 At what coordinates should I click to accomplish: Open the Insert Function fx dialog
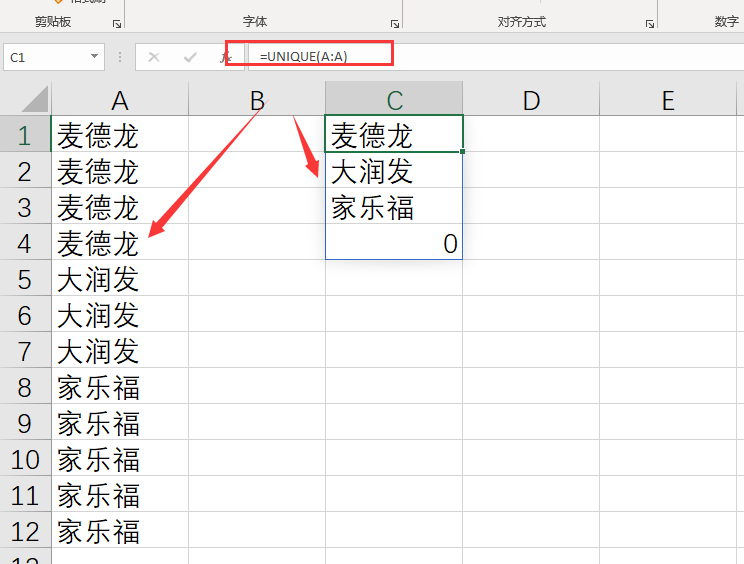(x=226, y=57)
